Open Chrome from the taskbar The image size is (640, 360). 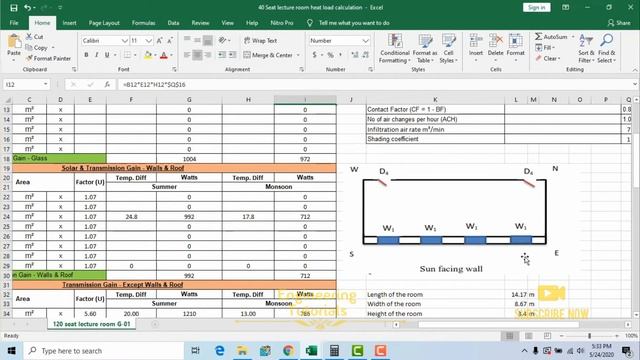(x=288, y=351)
